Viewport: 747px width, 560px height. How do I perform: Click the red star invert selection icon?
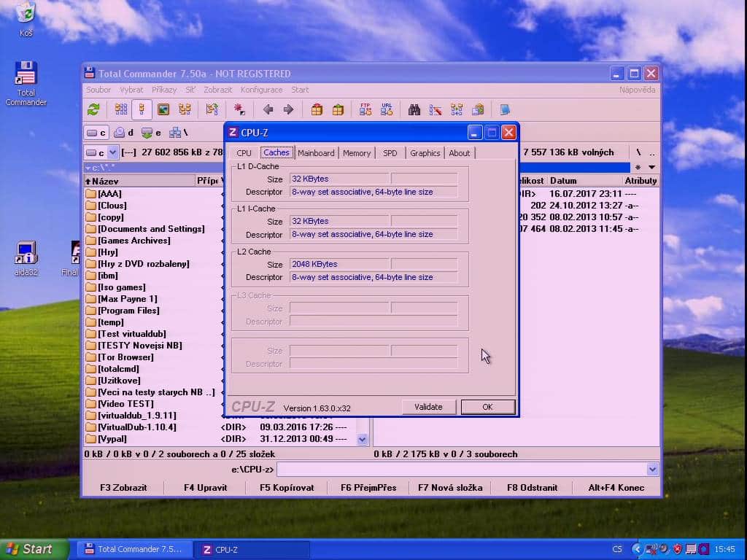[239, 110]
